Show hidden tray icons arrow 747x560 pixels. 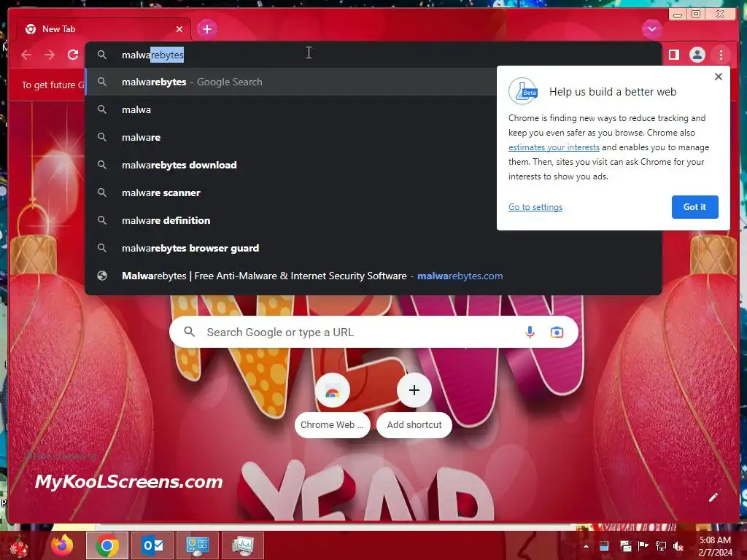[x=586, y=546]
